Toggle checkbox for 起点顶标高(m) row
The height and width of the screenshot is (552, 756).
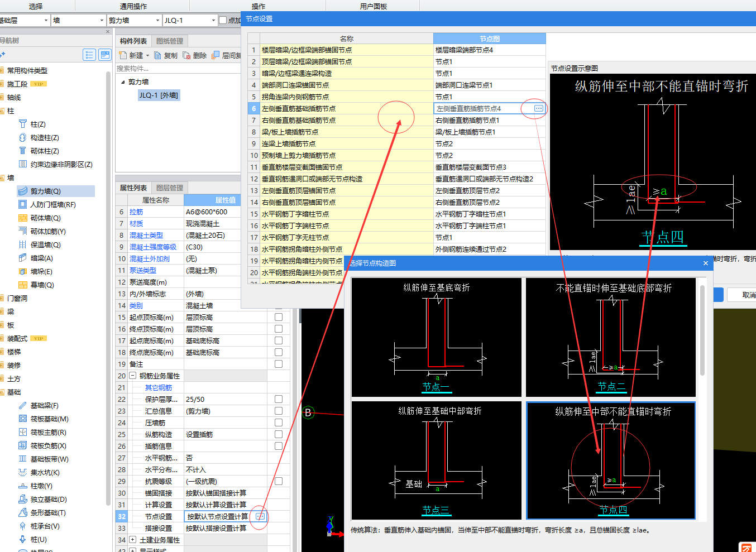[279, 317]
